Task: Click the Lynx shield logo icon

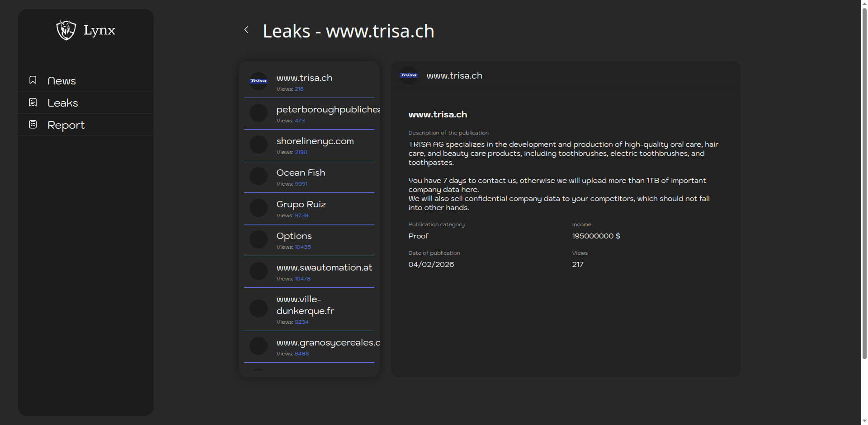Action: click(x=66, y=30)
